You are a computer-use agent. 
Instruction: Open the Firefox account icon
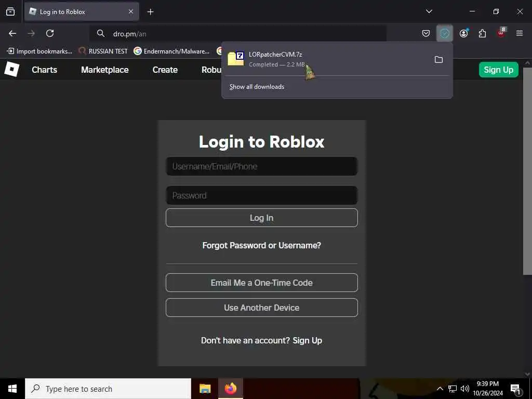click(464, 33)
